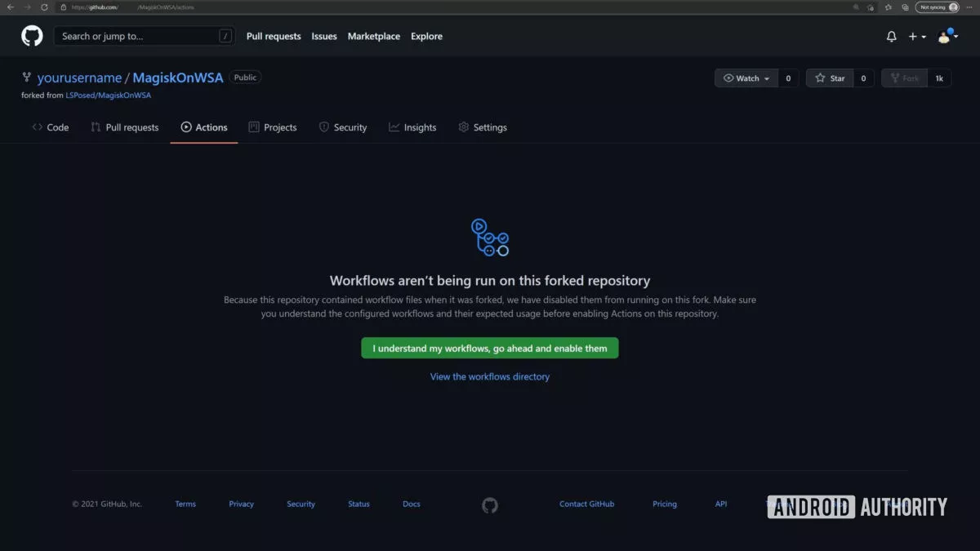The image size is (980, 551).
Task: Click the footer Security link
Action: 301,504
